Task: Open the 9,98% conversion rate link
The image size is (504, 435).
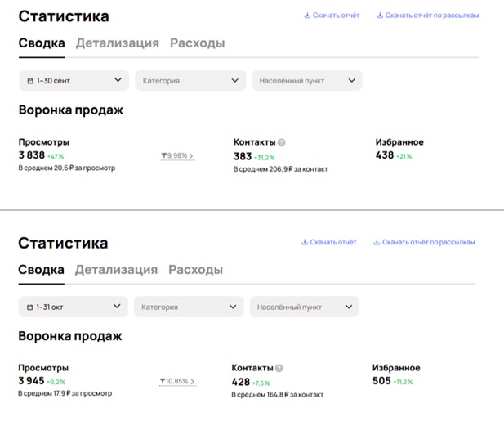Action: pos(179,155)
